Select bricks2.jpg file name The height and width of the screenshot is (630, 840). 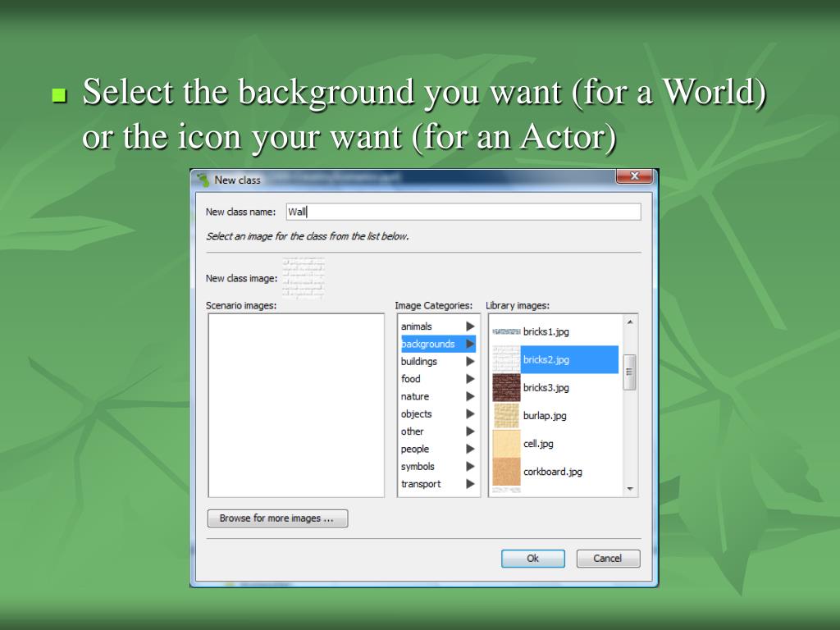[546, 359]
